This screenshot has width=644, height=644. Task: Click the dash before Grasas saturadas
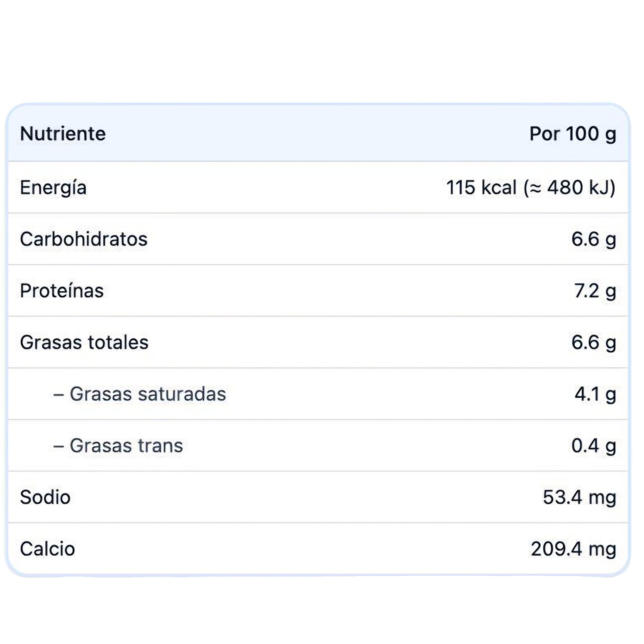coord(58,395)
